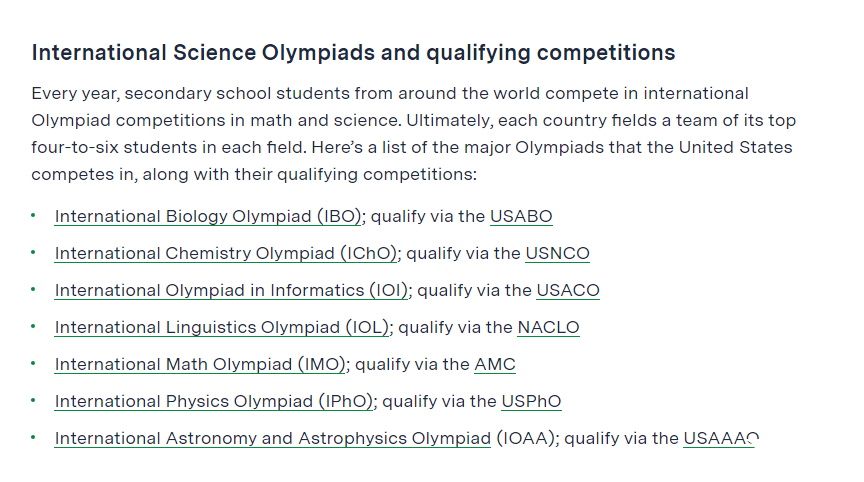The width and height of the screenshot is (864, 482).
Task: Open the International Physics Olympiad (IPhO) link
Action: click(x=214, y=401)
